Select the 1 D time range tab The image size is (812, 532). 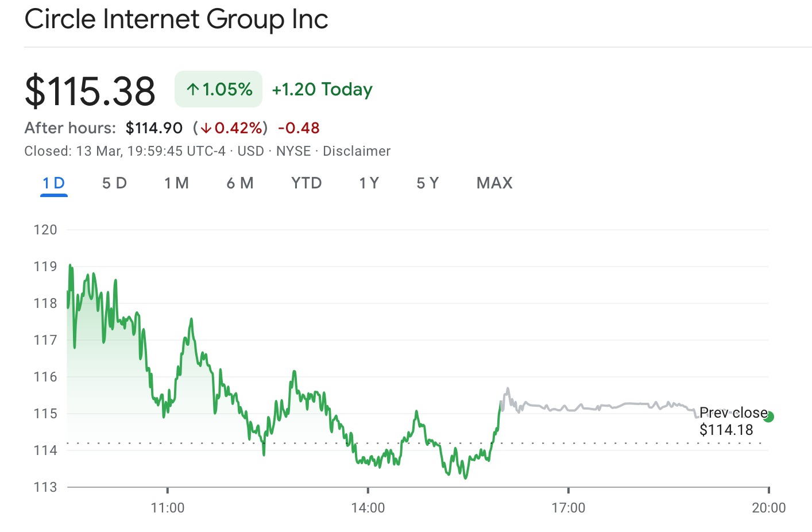pyautogui.click(x=53, y=183)
